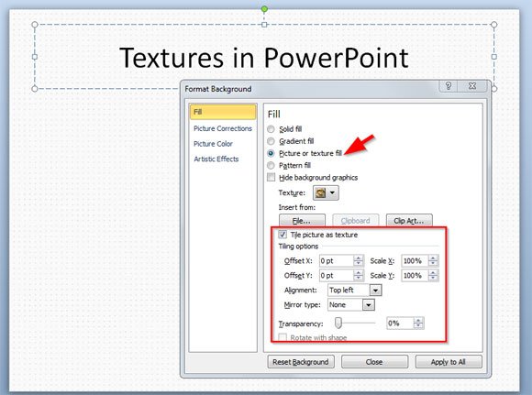Select the Solid fill radio button
This screenshot has height=395, width=532.
(271, 129)
